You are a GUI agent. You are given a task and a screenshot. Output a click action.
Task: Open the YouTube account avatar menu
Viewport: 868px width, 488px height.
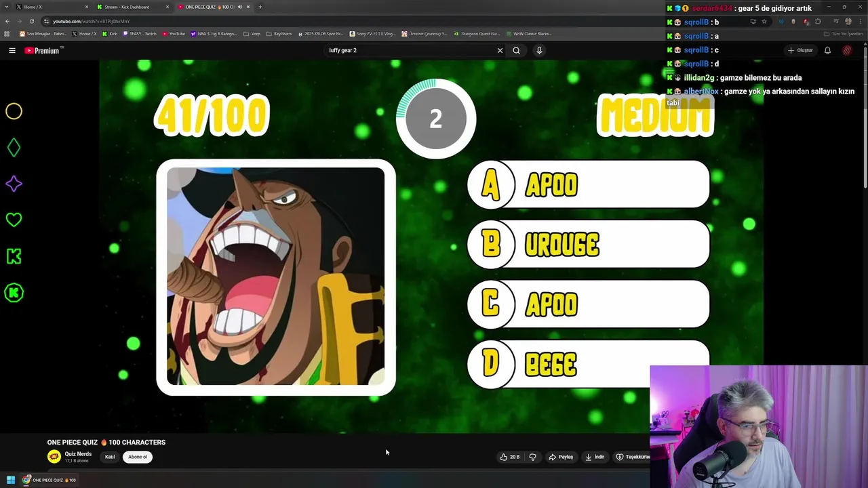(x=847, y=50)
